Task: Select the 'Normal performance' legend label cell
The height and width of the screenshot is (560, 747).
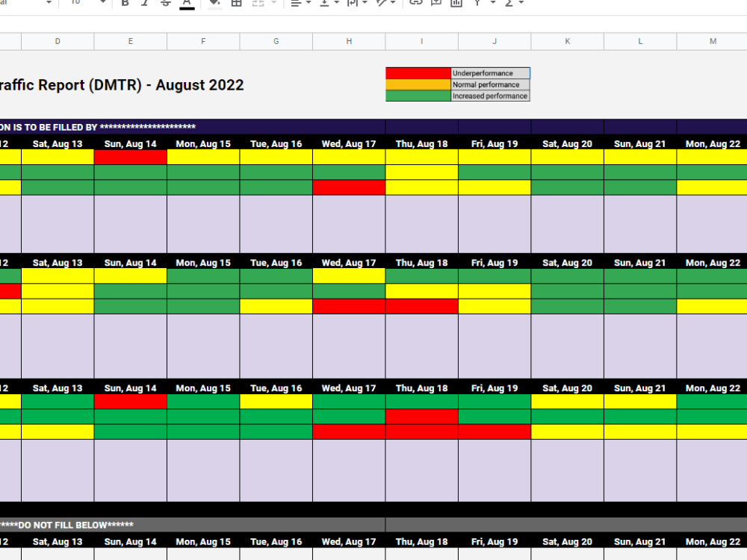Action: click(490, 84)
